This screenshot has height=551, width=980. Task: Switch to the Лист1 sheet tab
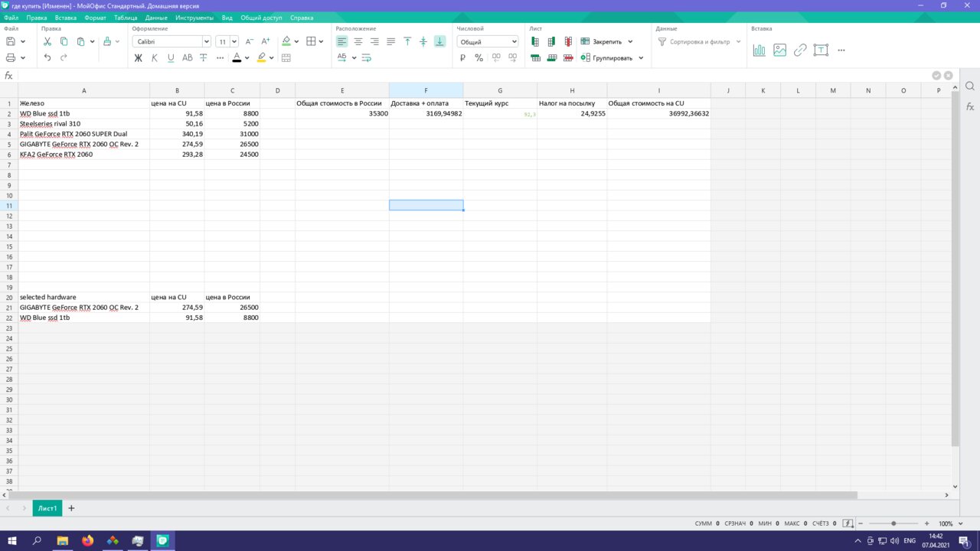47,508
